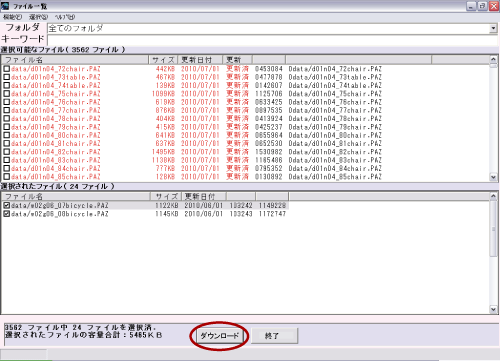Check the d01n04_80chair.PAZ checkbox
500x361 pixels.
6,135
